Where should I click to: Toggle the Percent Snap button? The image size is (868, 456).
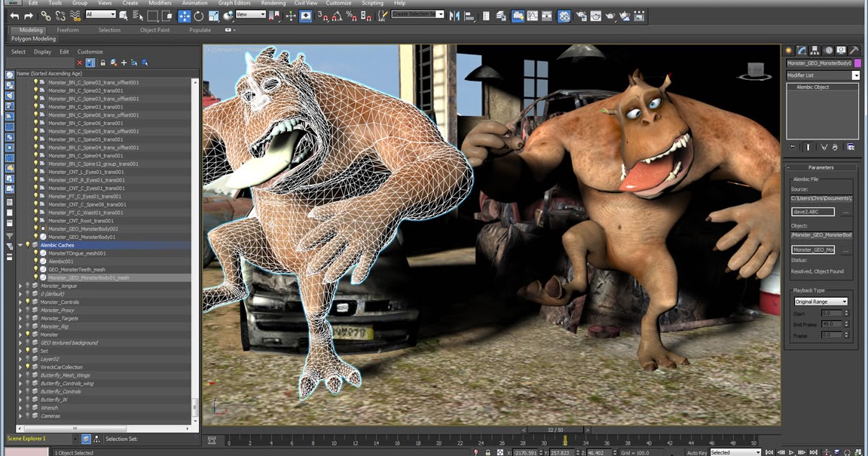pos(351,16)
